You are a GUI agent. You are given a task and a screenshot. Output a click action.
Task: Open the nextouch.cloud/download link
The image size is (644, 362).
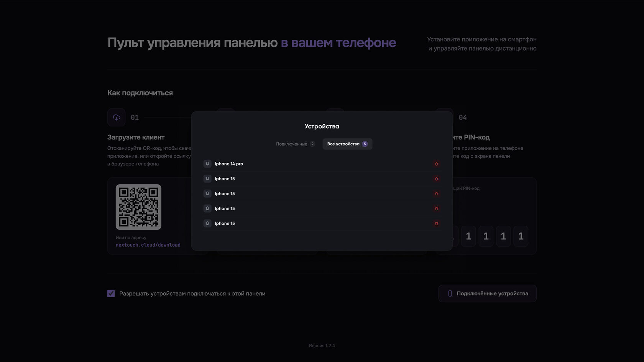tap(148, 245)
